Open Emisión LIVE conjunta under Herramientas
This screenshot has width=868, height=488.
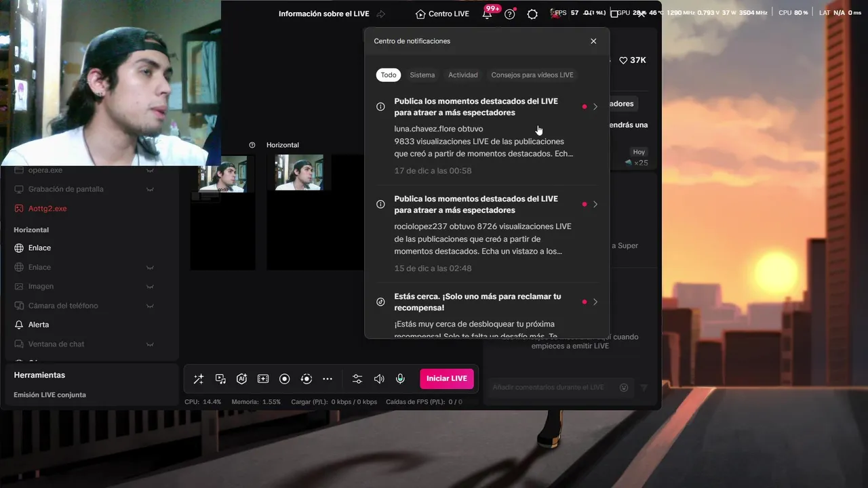click(50, 395)
